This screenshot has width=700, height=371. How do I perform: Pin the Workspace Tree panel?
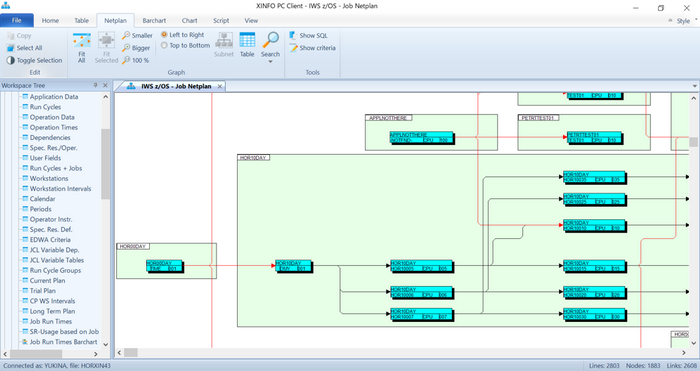coord(95,85)
